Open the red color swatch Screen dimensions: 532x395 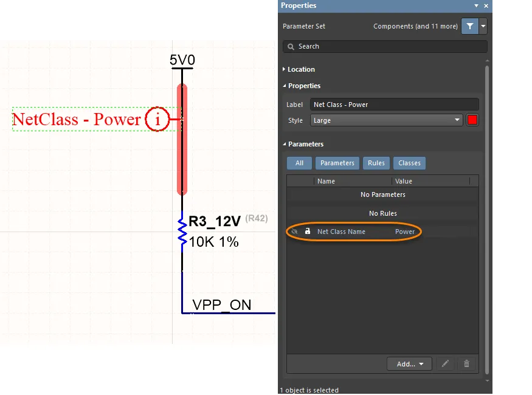click(472, 120)
